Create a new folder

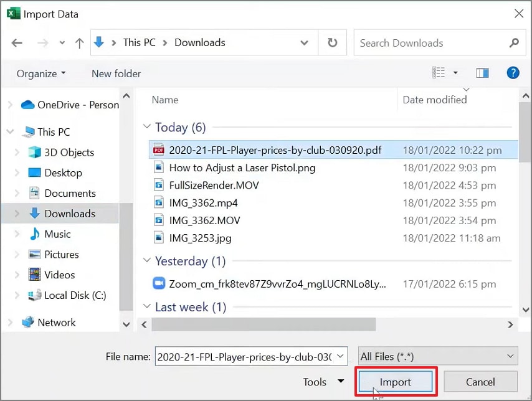click(116, 73)
